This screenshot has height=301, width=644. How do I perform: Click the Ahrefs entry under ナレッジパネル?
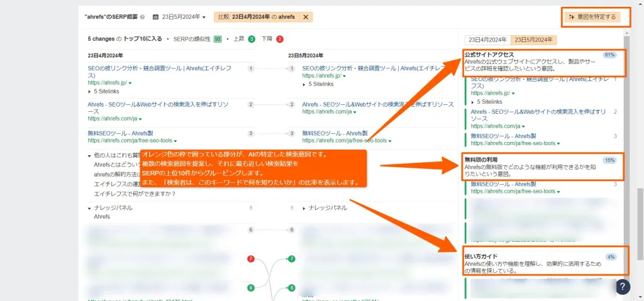(102, 216)
